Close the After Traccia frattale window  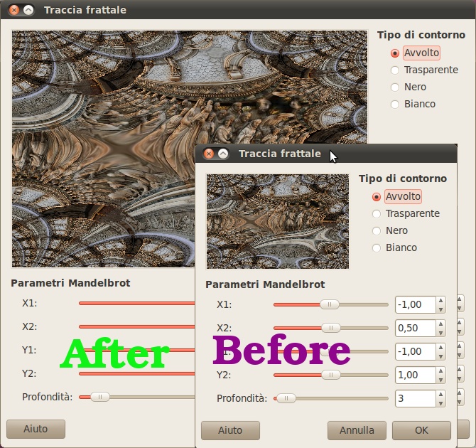tap(14, 10)
